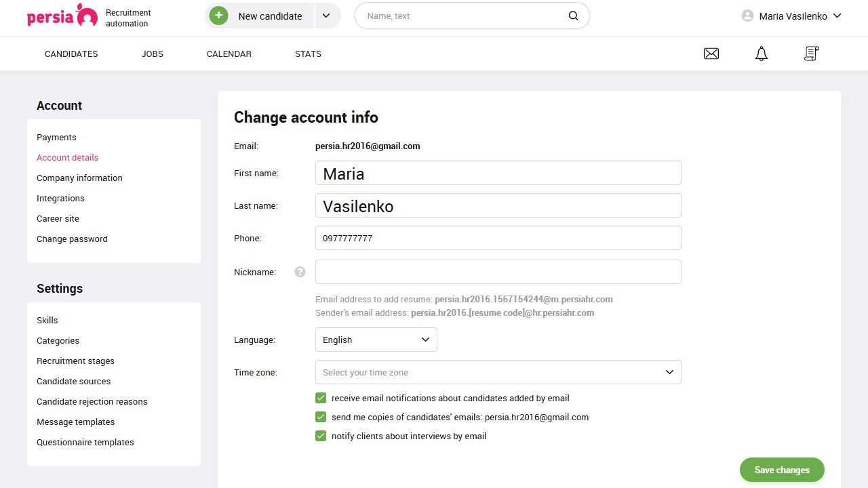Click the Phone number input field

[x=498, y=238]
